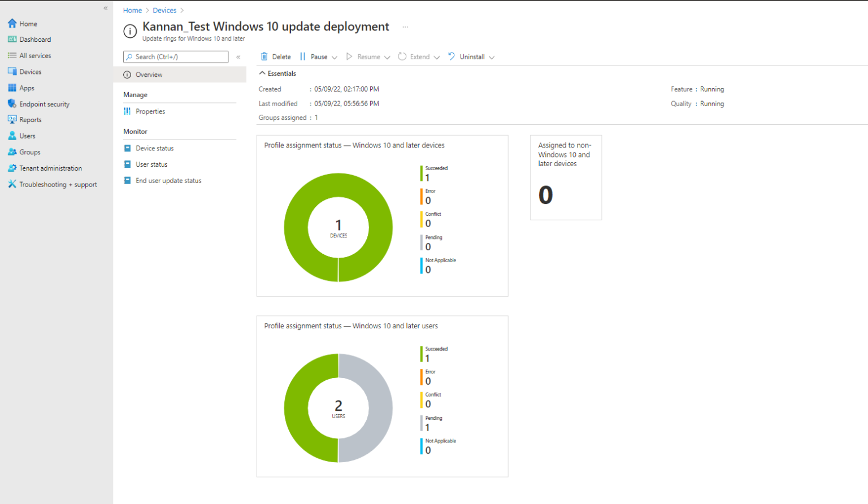
Task: Expand the Extend dropdown chevron
Action: click(x=436, y=57)
